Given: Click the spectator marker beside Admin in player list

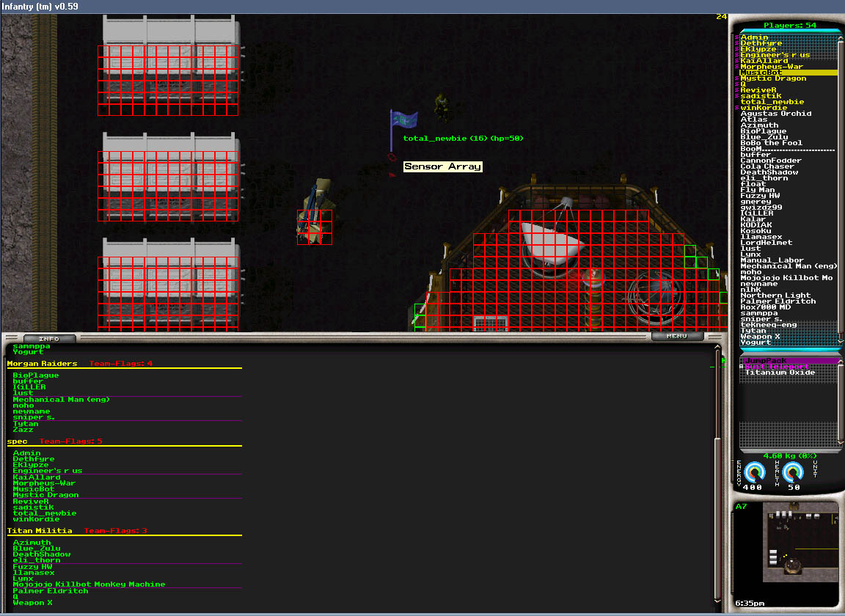Looking at the screenshot, I should coord(736,37).
